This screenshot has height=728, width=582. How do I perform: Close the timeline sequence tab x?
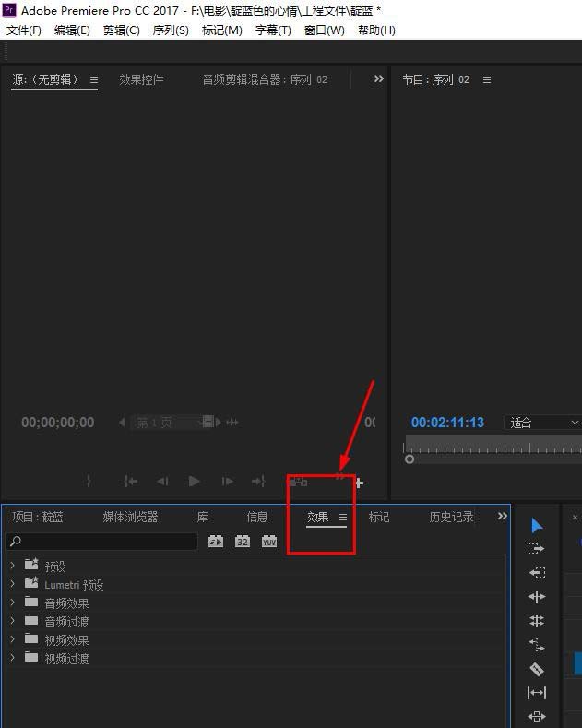point(575,518)
